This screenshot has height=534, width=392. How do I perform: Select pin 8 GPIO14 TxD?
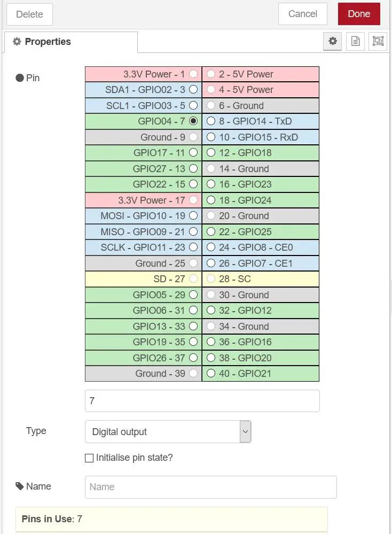click(211, 121)
